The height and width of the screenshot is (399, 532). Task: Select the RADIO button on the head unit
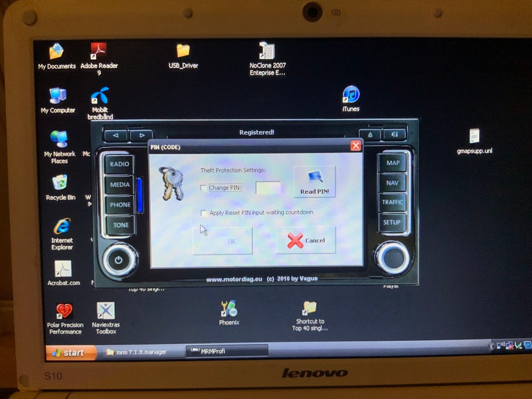coord(120,164)
